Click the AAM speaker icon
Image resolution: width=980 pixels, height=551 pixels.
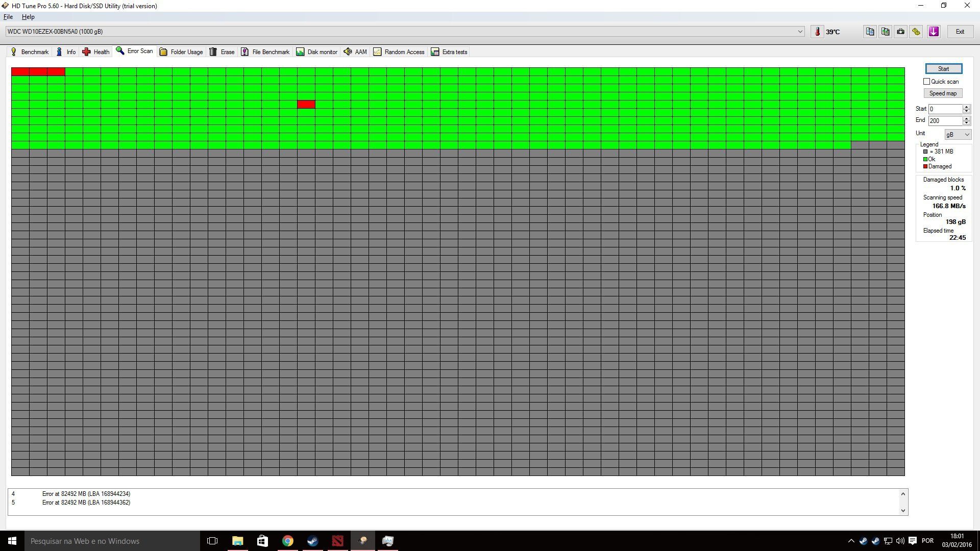[x=348, y=52]
